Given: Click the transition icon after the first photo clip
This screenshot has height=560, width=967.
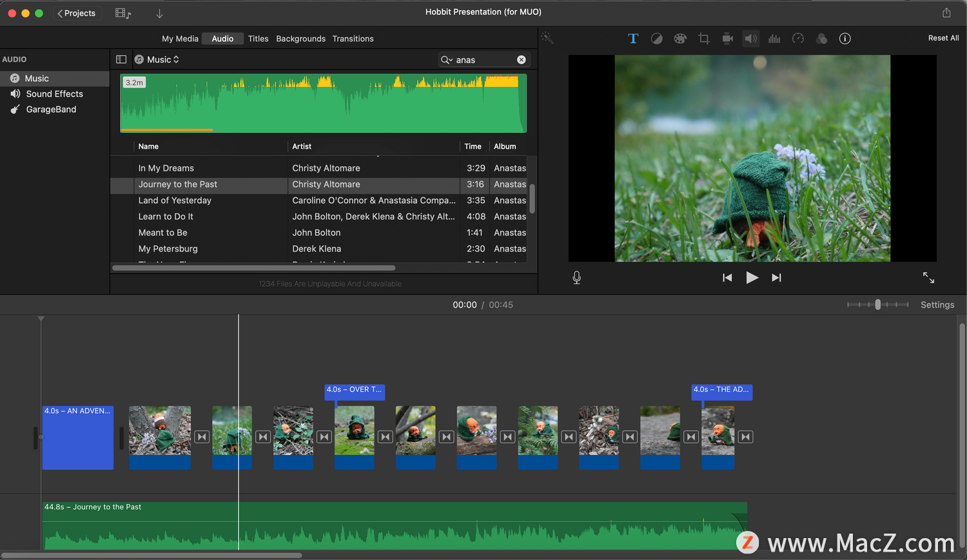Looking at the screenshot, I should point(202,437).
